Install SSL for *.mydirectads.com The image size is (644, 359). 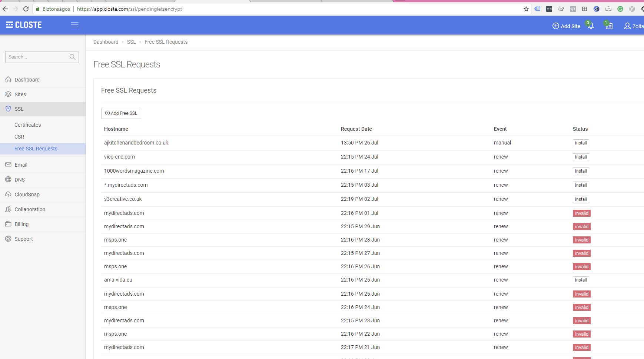581,185
